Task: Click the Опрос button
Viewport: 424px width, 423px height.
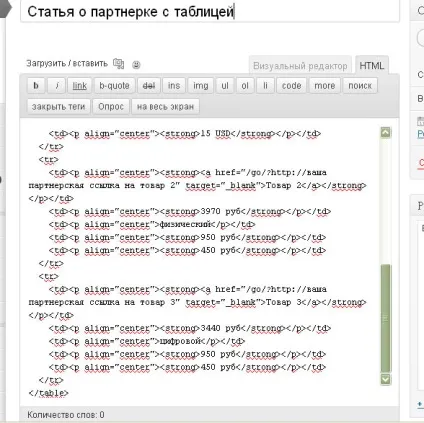Action: click(x=111, y=107)
